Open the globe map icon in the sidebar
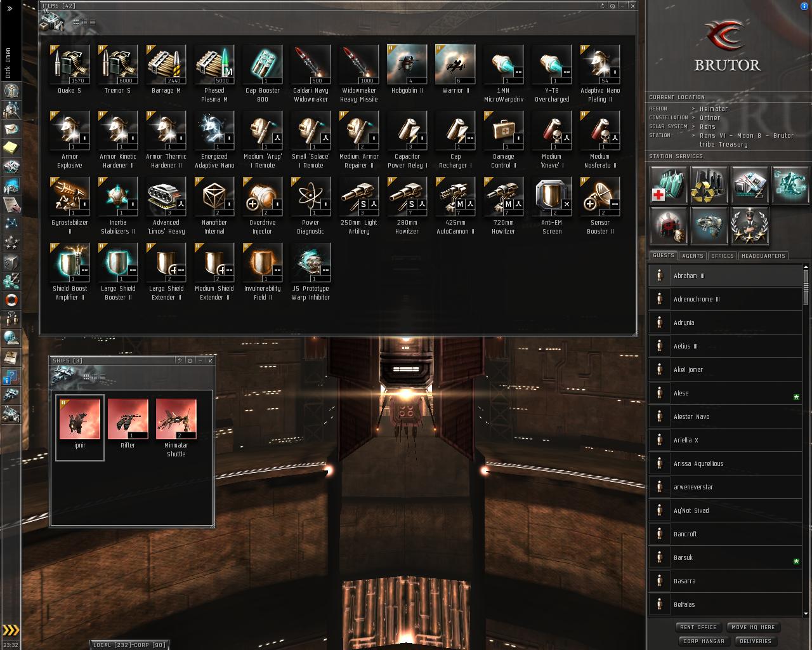The width and height of the screenshot is (812, 650). click(11, 338)
